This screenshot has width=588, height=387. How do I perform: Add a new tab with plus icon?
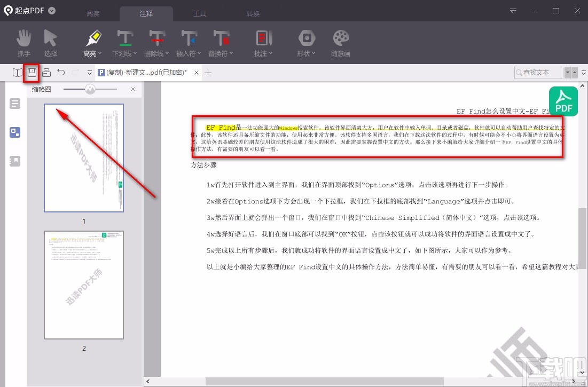point(208,73)
